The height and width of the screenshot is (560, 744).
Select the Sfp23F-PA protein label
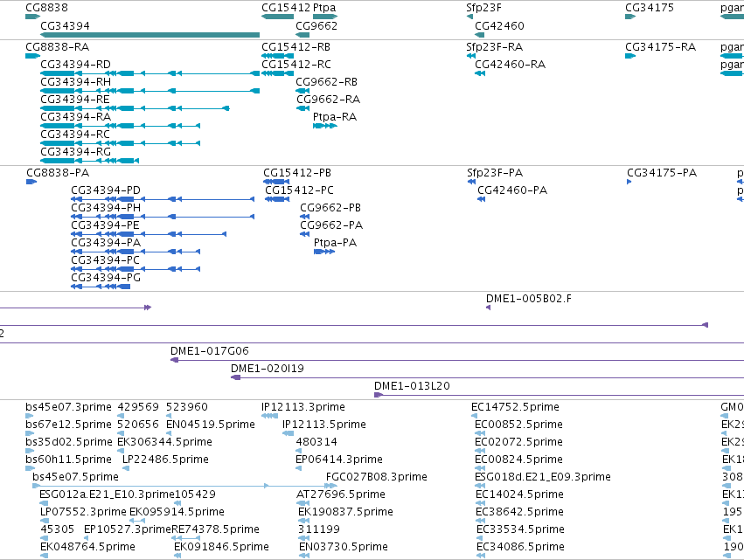(x=495, y=173)
